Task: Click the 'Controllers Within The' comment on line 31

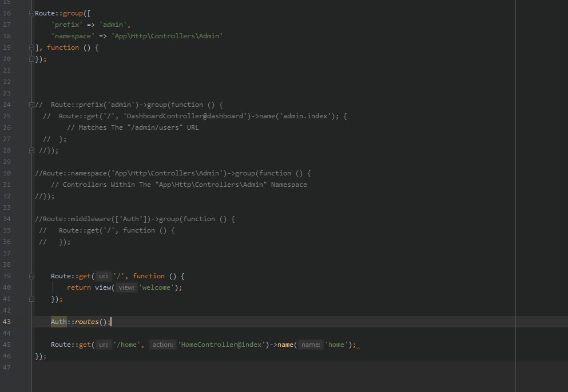Action: [106, 185]
